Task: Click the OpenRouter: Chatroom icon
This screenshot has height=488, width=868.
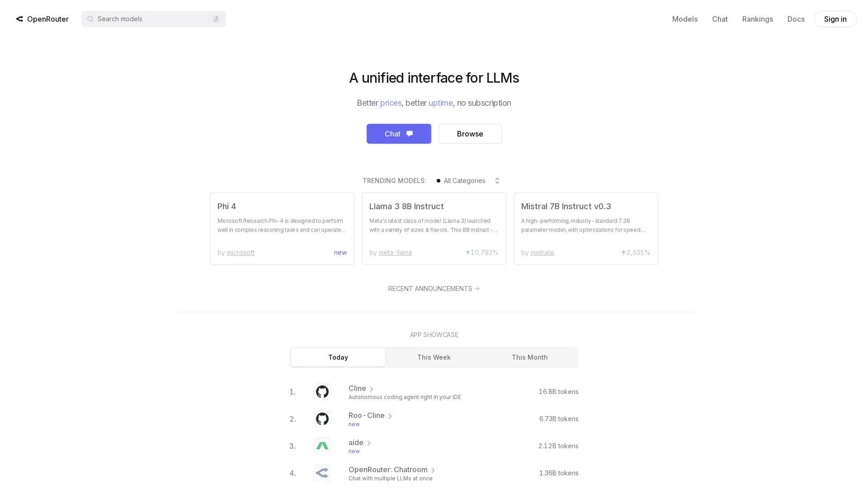Action: coord(322,473)
